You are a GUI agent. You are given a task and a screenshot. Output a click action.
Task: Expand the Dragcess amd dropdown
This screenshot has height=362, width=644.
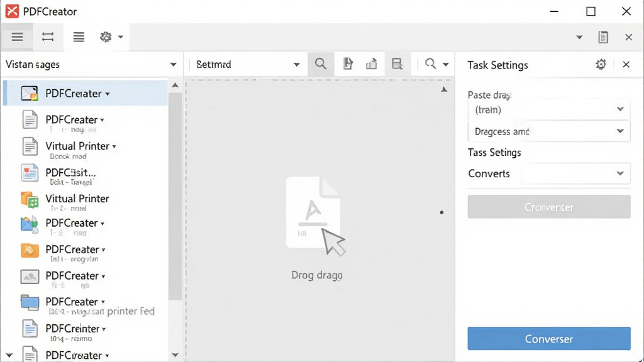[548, 131]
